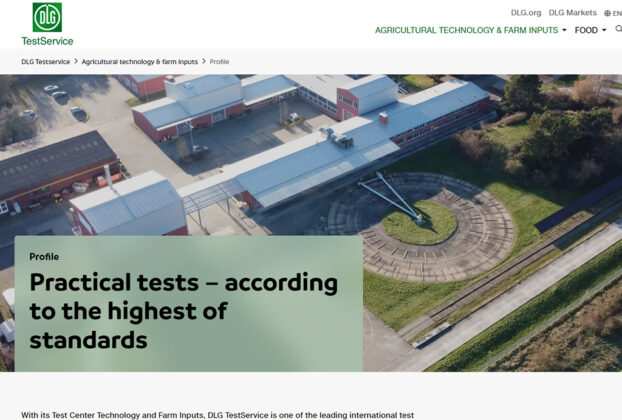The width and height of the screenshot is (622, 420).
Task: Click the intro paragraph about Test Center
Action: 217,414
